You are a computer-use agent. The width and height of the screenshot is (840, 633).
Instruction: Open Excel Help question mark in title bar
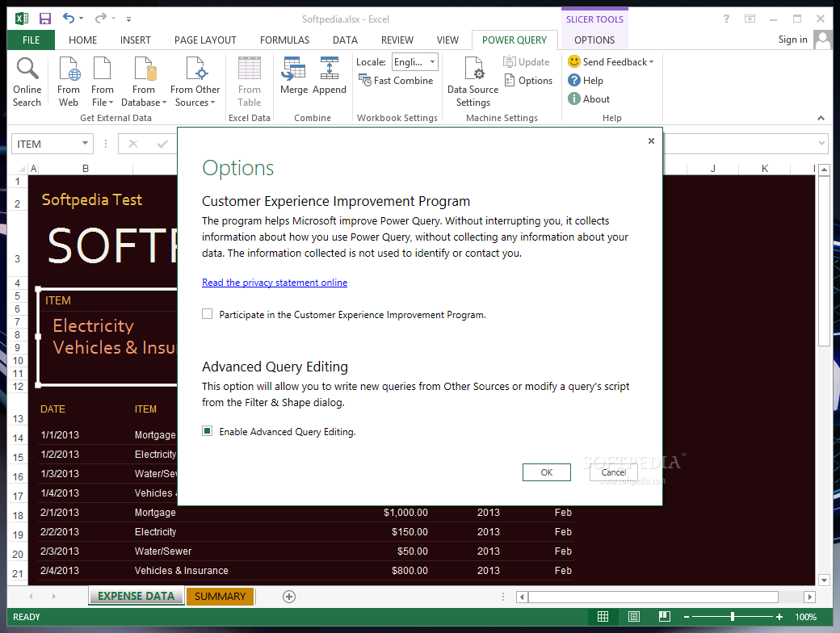click(x=726, y=19)
